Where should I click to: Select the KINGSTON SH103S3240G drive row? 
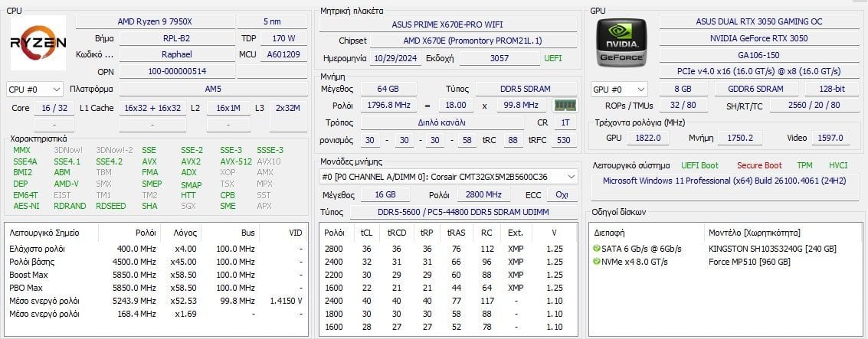tap(726, 249)
